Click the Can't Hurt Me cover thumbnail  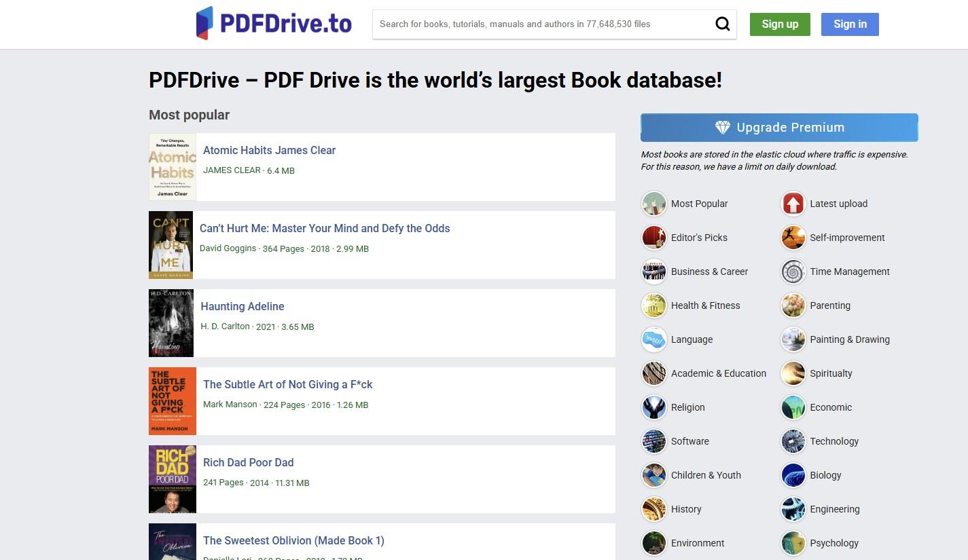pyautogui.click(x=171, y=245)
